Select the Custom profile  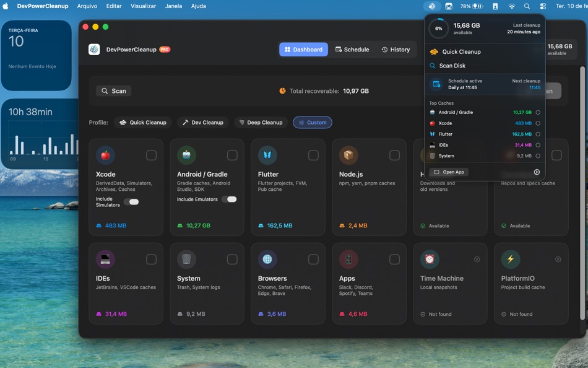313,123
